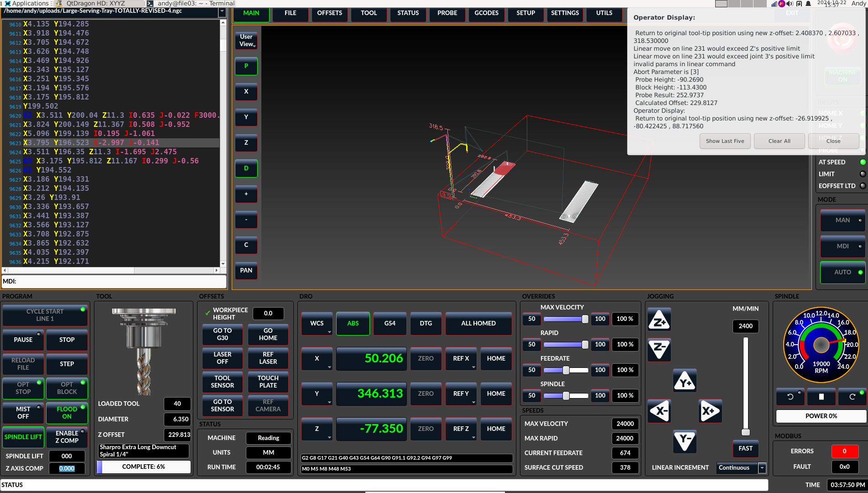Open the GCODES tab
The height and width of the screenshot is (493, 868).
pyautogui.click(x=487, y=13)
